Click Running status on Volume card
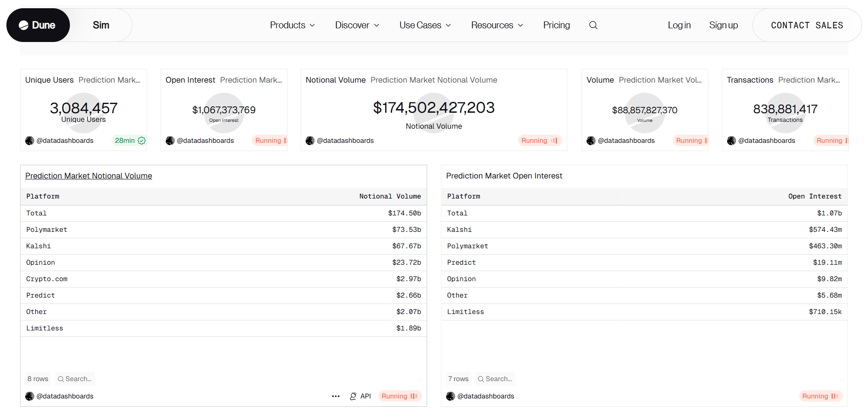 (x=691, y=141)
